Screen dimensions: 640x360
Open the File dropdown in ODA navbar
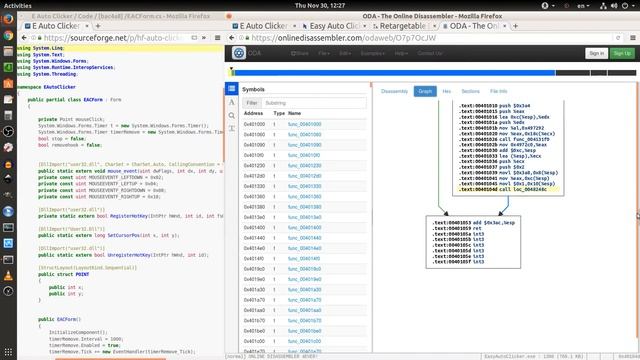coord(324,53)
